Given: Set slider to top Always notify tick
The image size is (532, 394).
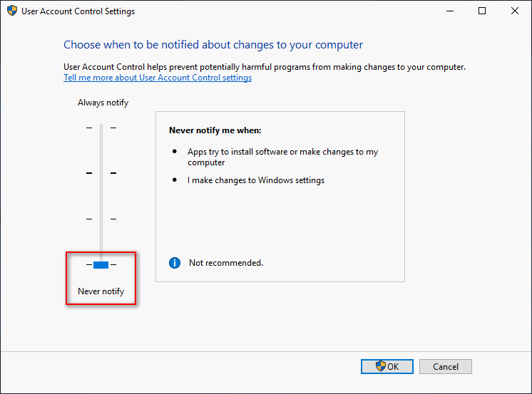Looking at the screenshot, I should coord(101,128).
